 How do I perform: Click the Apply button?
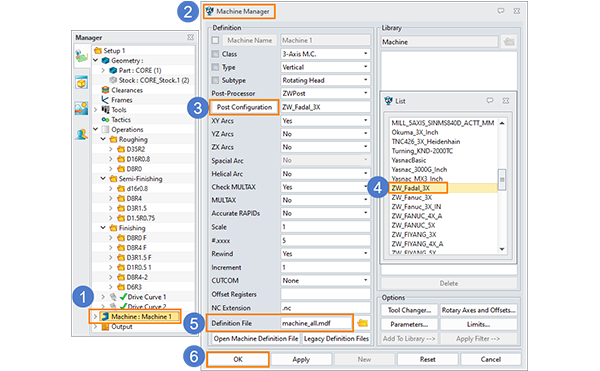pos(301,360)
